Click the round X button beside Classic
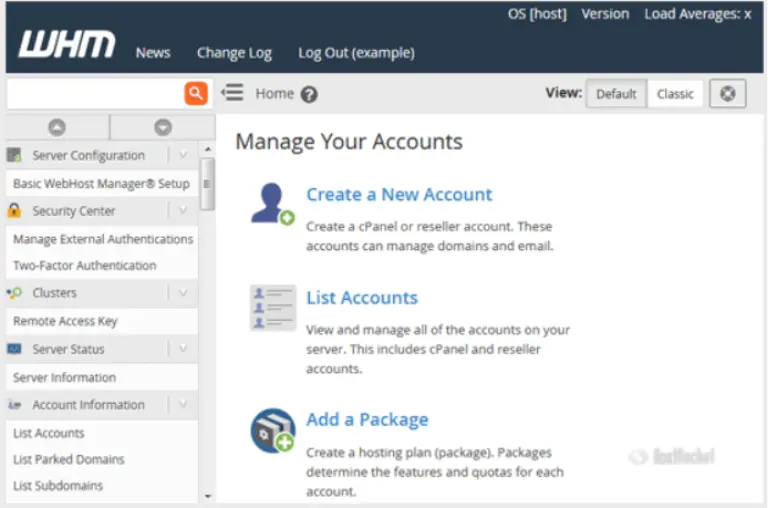Image resolution: width=768 pixels, height=508 pixels. [x=728, y=93]
